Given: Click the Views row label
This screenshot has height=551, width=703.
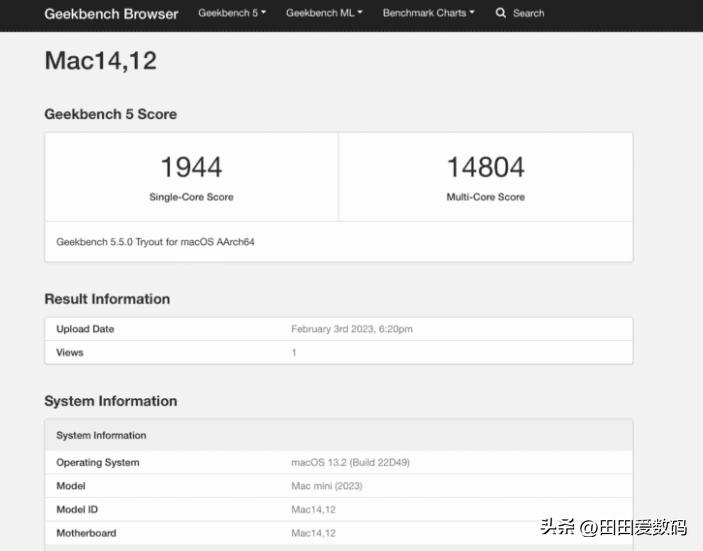Looking at the screenshot, I should point(70,352).
